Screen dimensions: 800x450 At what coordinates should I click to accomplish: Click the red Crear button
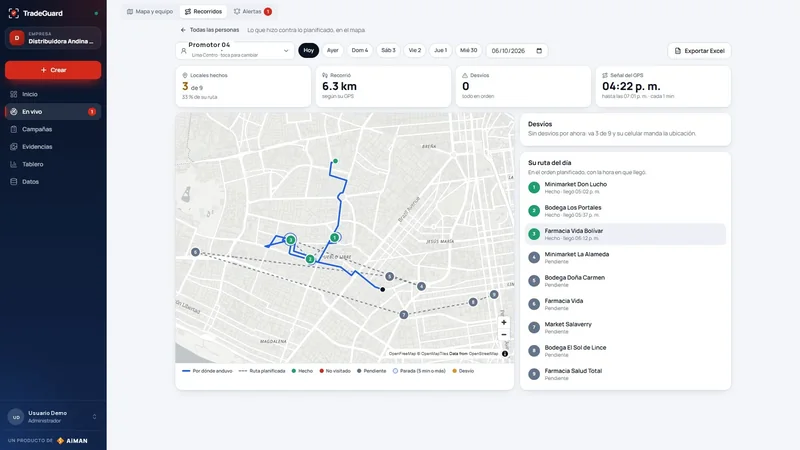(x=53, y=70)
